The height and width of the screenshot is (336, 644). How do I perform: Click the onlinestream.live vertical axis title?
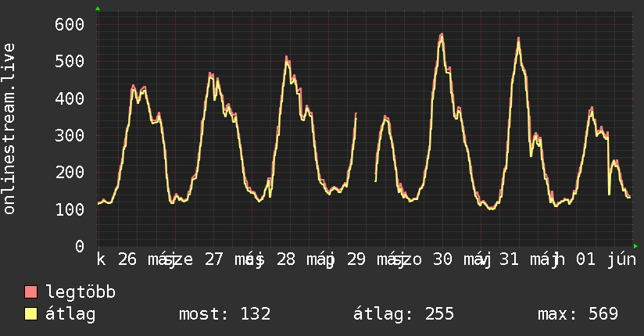tap(9, 129)
